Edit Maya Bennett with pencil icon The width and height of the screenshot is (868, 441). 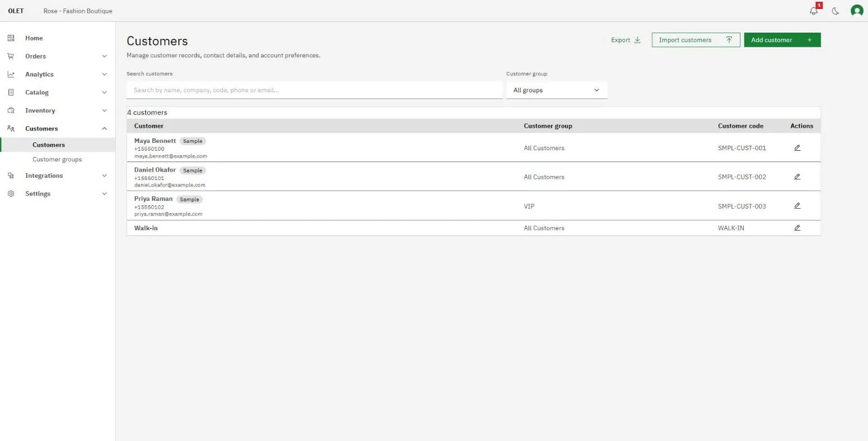click(797, 148)
